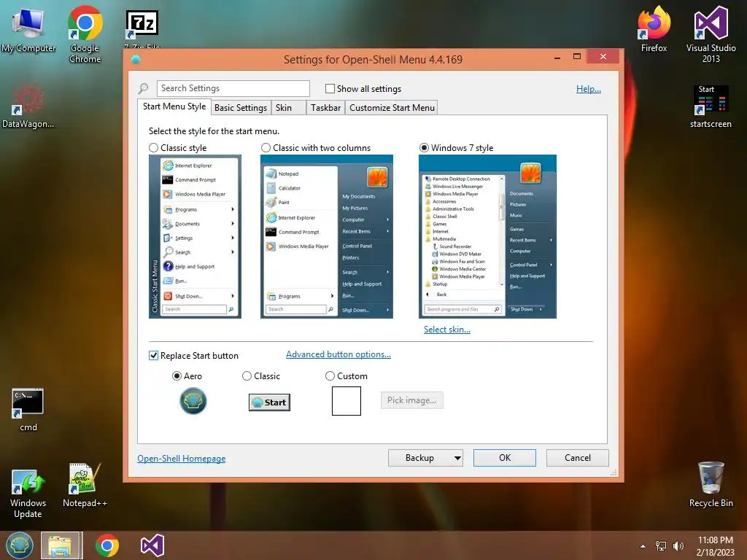Open the Recycle Bin
The width and height of the screenshot is (747, 560).
pyautogui.click(x=711, y=485)
